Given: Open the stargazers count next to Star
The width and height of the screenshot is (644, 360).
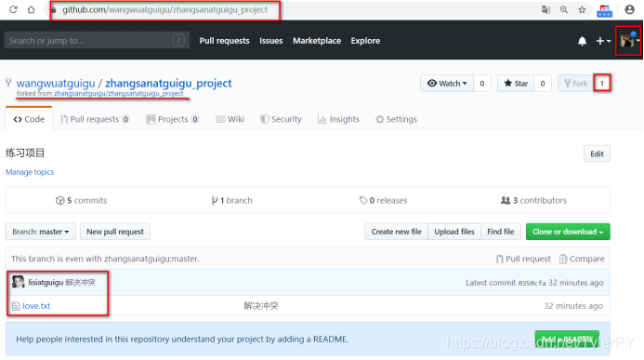Looking at the screenshot, I should coord(543,84).
